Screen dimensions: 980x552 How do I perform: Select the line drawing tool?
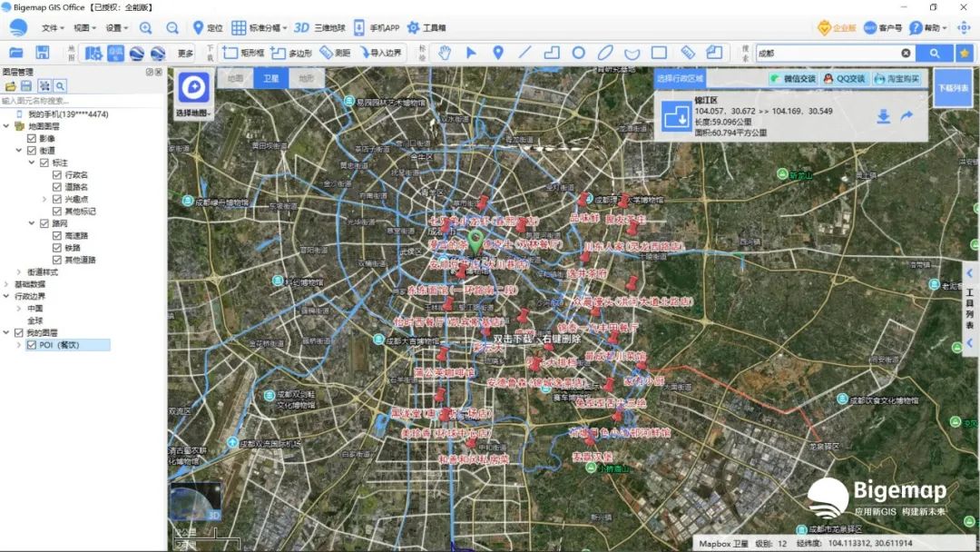[x=525, y=53]
